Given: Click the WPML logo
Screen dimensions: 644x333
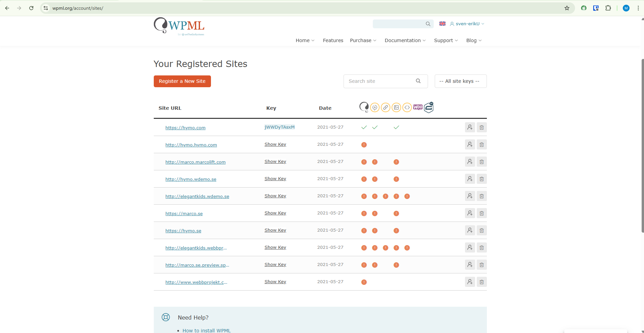Looking at the screenshot, I should 179,26.
